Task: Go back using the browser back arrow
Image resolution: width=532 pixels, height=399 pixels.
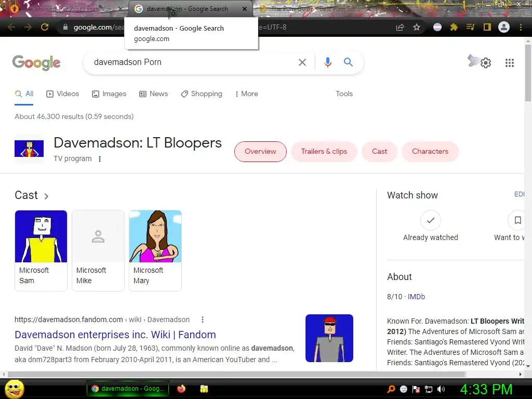Action: click(x=11, y=27)
